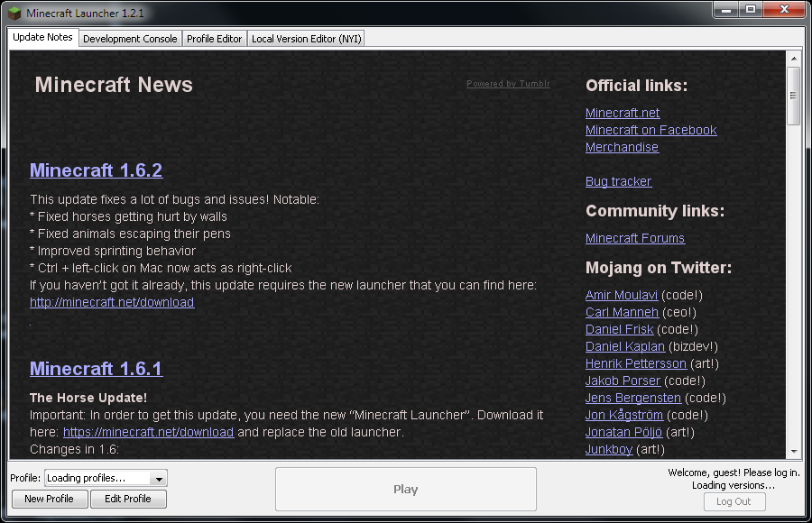This screenshot has height=523, width=812.
Task: Open the Development Console tab
Action: [x=130, y=39]
